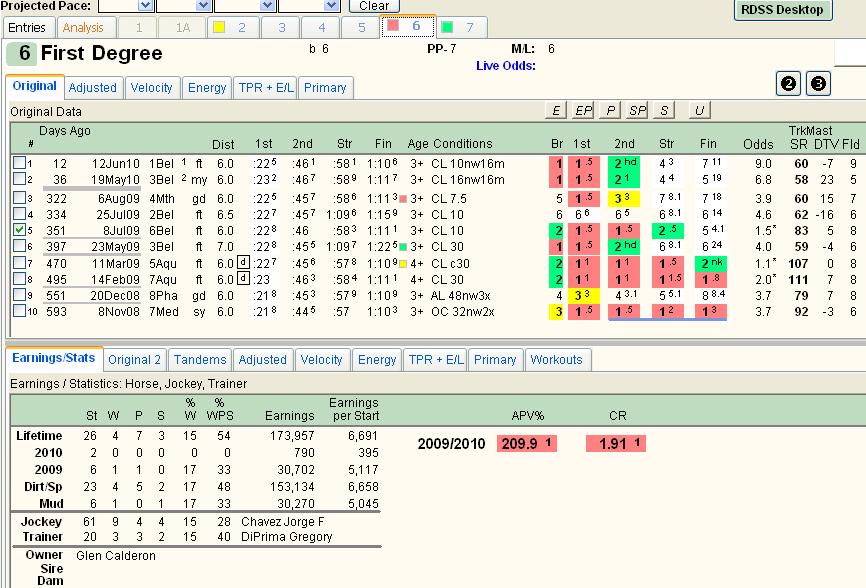Select horse tab 7 with green marker
Screen dimensions: 866x588
click(x=461, y=28)
